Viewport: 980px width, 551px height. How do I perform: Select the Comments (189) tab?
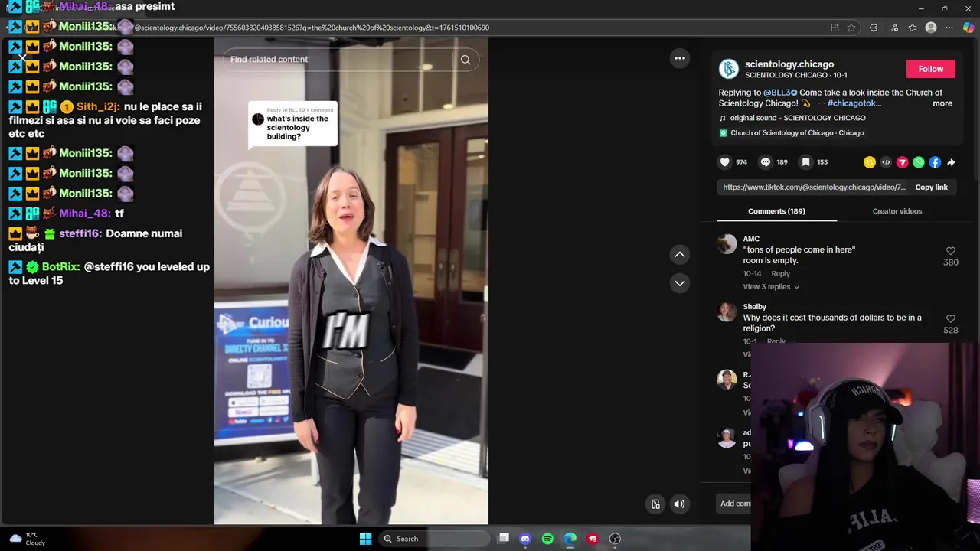(776, 211)
